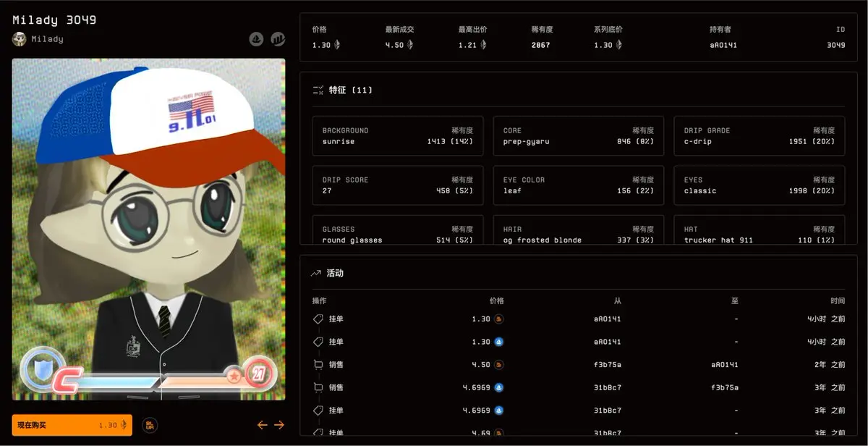Open buyer f3b75a on 4.6969 销售 row

(723, 388)
